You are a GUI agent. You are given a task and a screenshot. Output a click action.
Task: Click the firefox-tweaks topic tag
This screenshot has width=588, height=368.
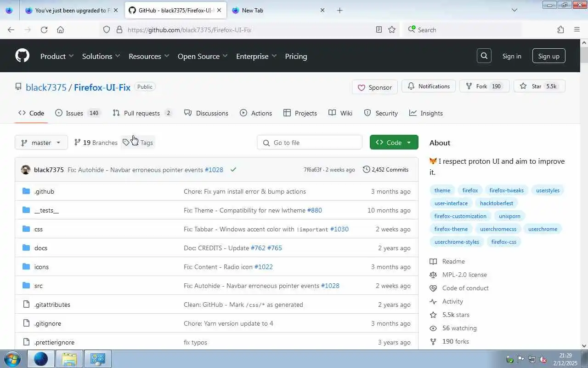[x=506, y=190]
